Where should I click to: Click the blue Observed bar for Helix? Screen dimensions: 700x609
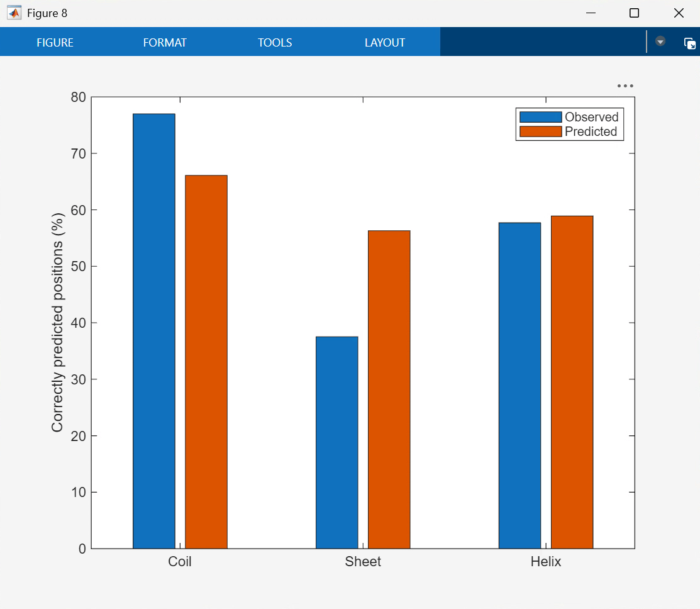tap(519, 385)
